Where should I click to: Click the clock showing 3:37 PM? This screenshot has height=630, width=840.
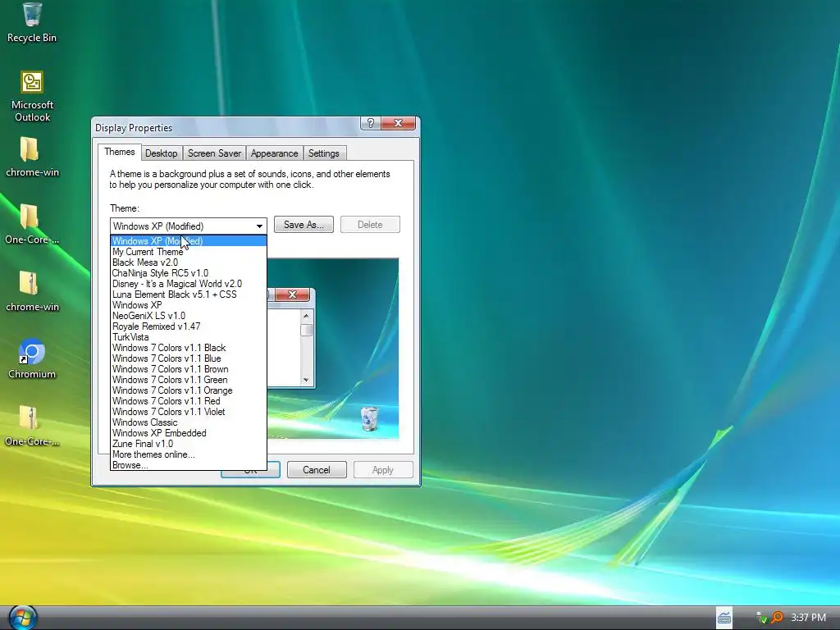(x=808, y=617)
